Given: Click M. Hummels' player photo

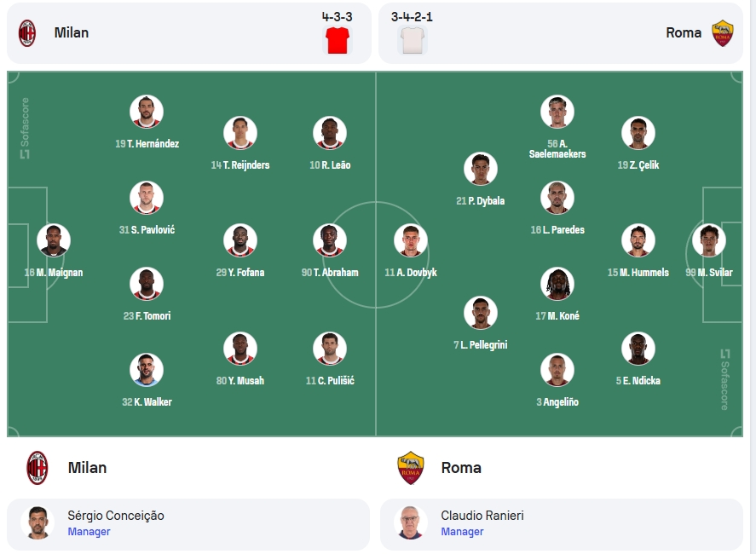Looking at the screenshot, I should pyautogui.click(x=638, y=240).
